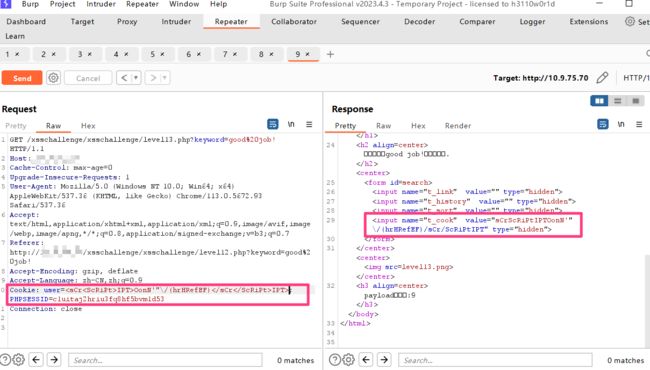Open response search settings gear

tap(348, 360)
